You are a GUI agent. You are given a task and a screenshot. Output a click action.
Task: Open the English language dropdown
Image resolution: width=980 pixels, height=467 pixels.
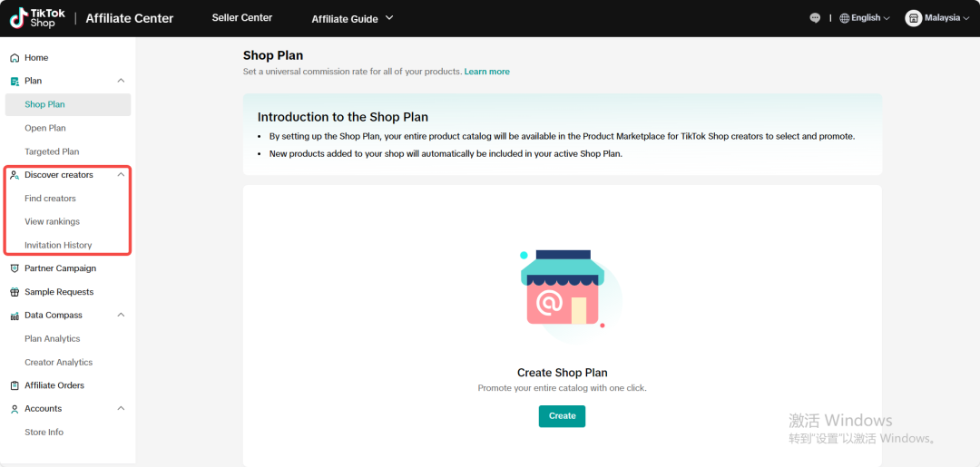coord(865,18)
